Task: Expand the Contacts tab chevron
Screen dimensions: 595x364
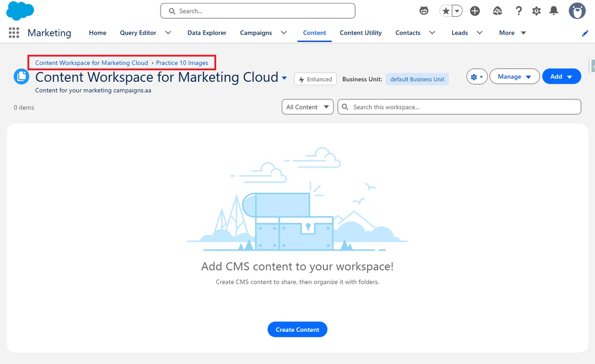Action: point(432,33)
